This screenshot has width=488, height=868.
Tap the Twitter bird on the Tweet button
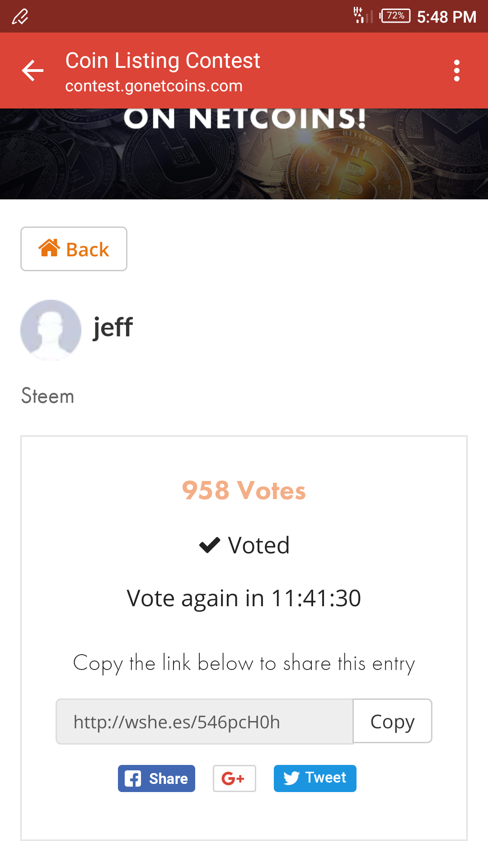point(291,778)
